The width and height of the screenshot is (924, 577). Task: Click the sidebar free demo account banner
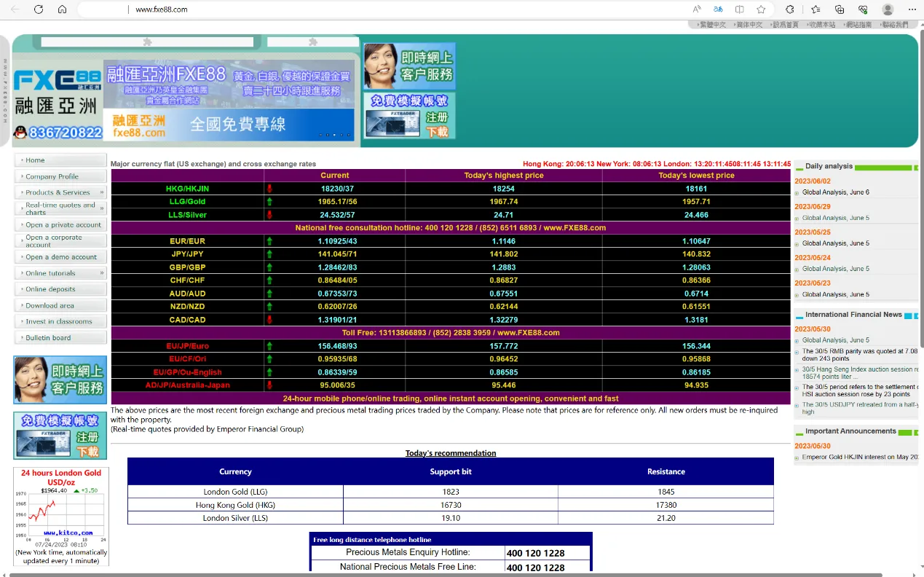[x=60, y=436]
